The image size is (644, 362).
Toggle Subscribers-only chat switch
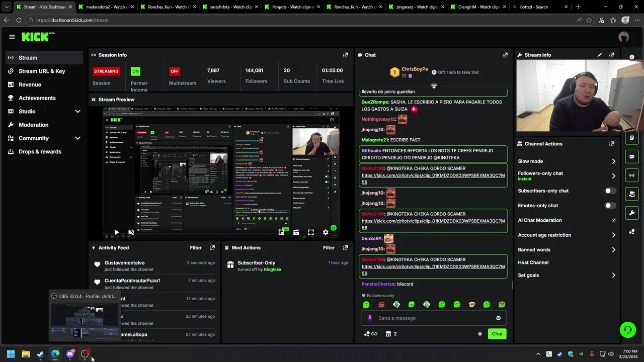click(x=609, y=191)
